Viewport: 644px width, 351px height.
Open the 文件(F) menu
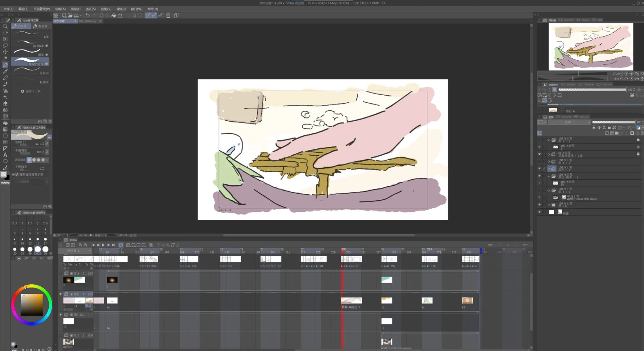(8, 9)
